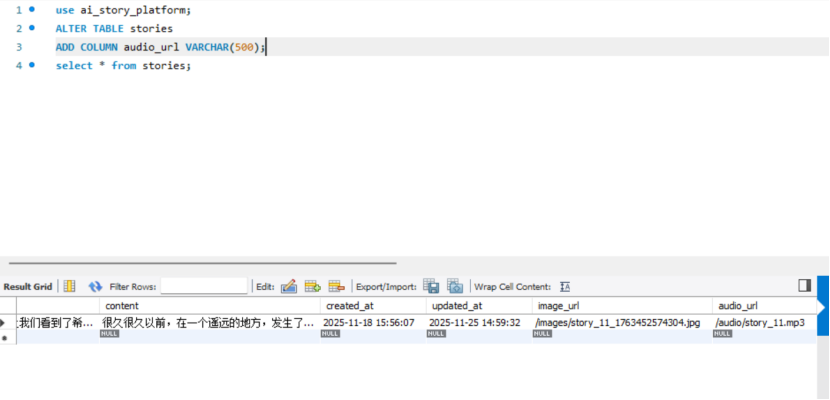Image resolution: width=830 pixels, height=400 pixels.
Task: Select the new row asterisk marker
Action: [x=5, y=338]
